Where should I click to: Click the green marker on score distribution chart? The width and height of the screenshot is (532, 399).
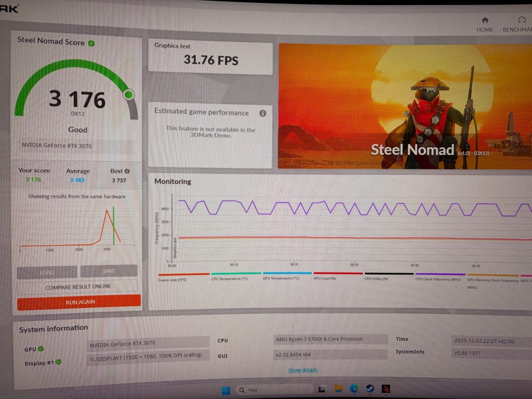click(113, 226)
